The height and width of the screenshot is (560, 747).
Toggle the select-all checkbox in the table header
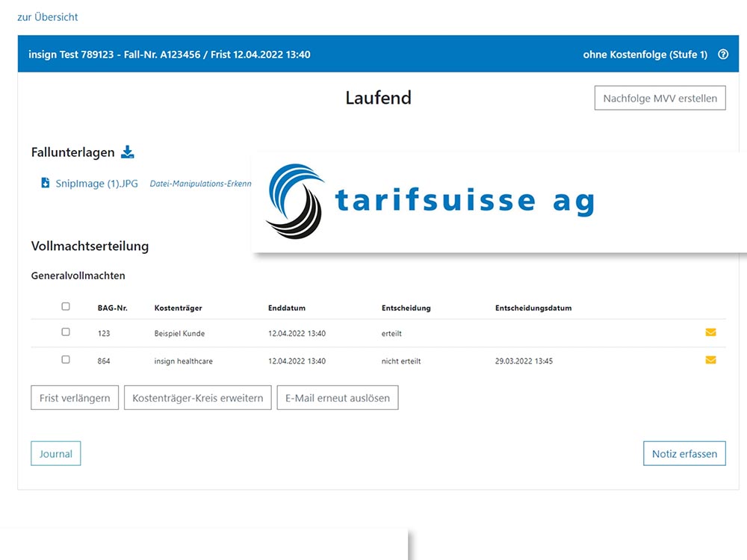pyautogui.click(x=66, y=306)
